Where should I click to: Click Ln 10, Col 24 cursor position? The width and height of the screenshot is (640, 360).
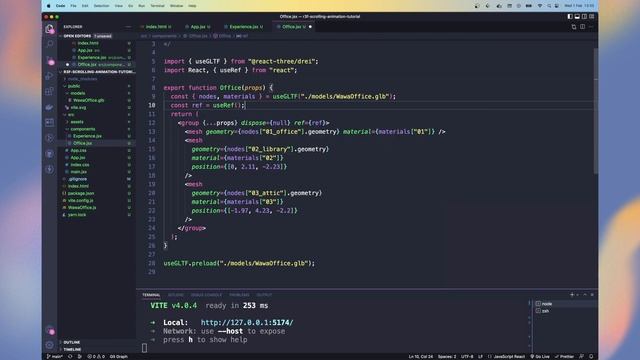[x=420, y=357]
